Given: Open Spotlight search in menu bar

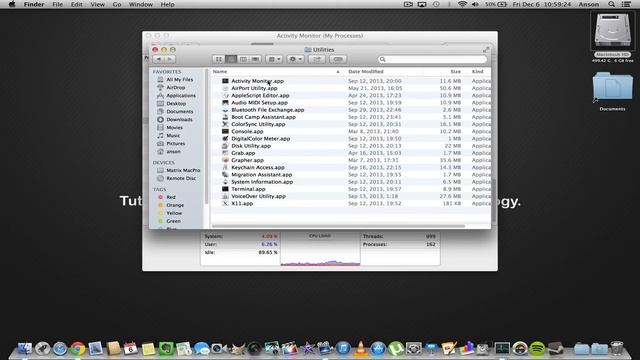Looking at the screenshot, I should click(x=611, y=4).
